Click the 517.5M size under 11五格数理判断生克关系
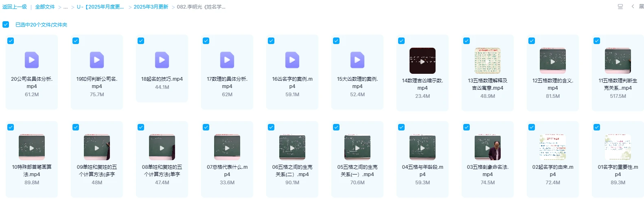 (x=618, y=96)
